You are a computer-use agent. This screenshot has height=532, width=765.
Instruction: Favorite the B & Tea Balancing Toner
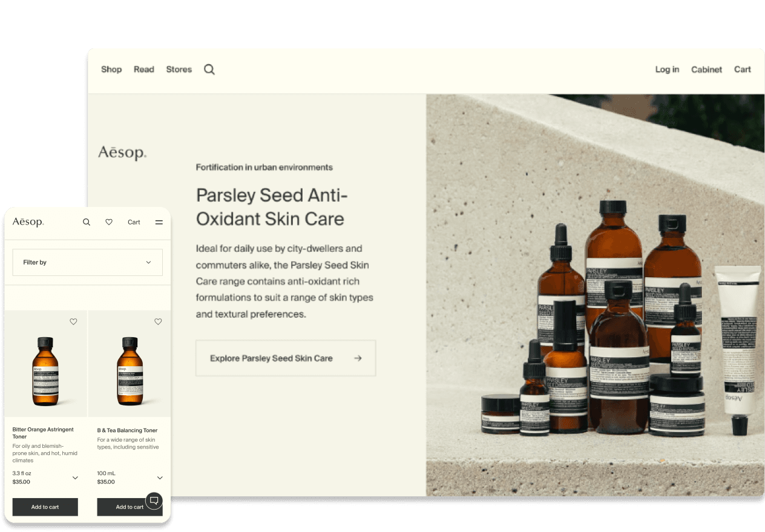(x=158, y=322)
